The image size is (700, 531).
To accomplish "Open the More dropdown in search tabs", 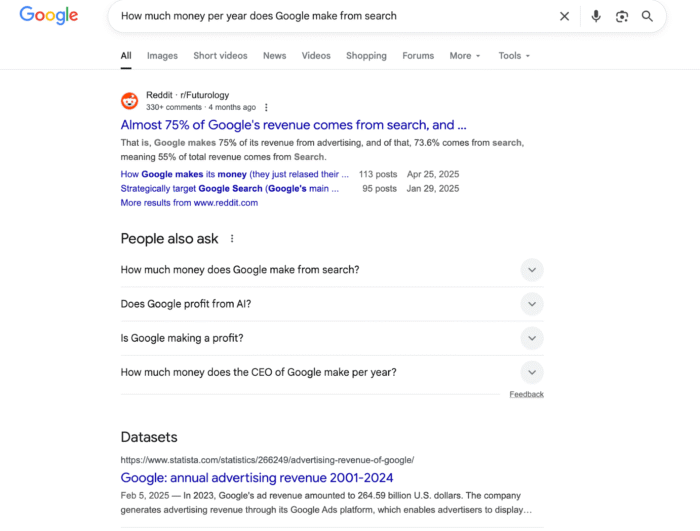I will (x=465, y=56).
